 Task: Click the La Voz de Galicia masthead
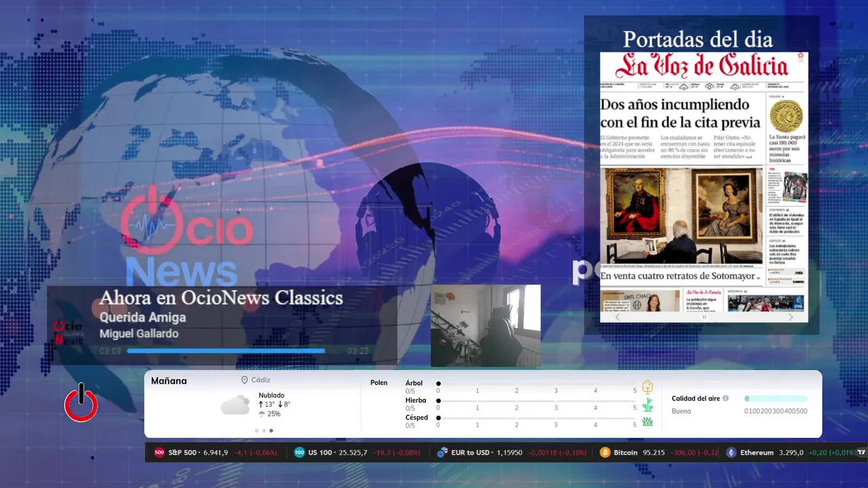[x=702, y=66]
